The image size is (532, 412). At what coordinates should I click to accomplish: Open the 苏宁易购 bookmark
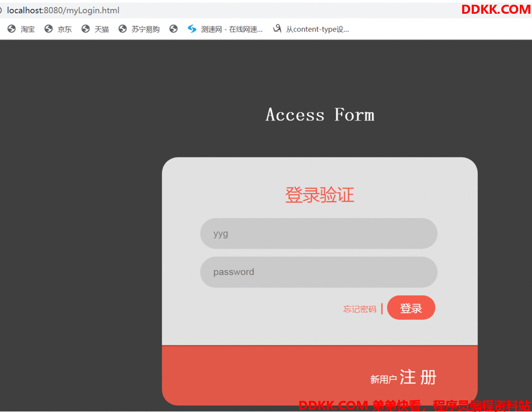139,29
